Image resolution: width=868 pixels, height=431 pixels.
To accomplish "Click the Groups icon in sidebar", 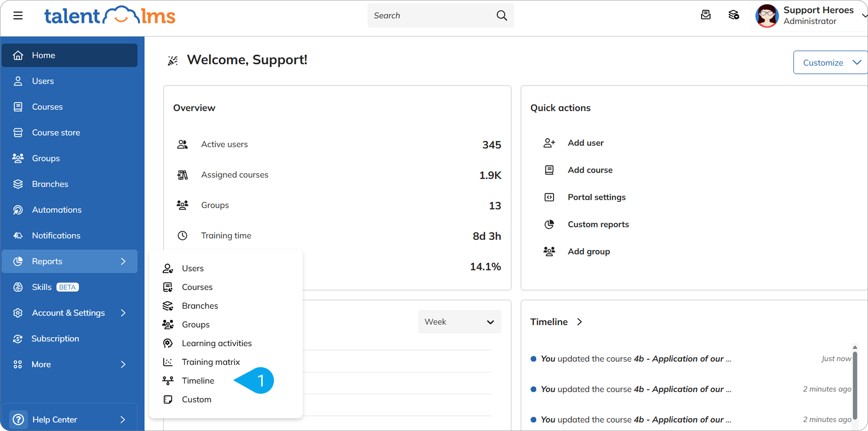I will [18, 158].
